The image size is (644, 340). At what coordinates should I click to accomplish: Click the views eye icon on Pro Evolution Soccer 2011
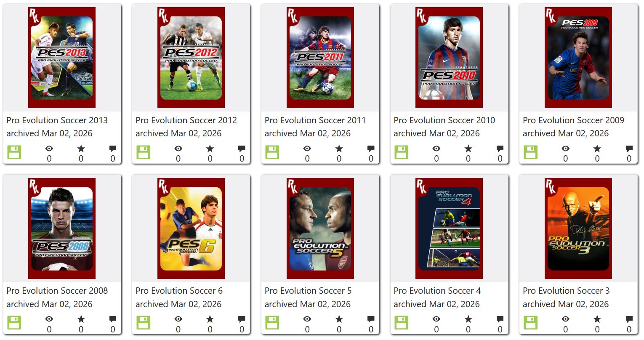click(307, 149)
